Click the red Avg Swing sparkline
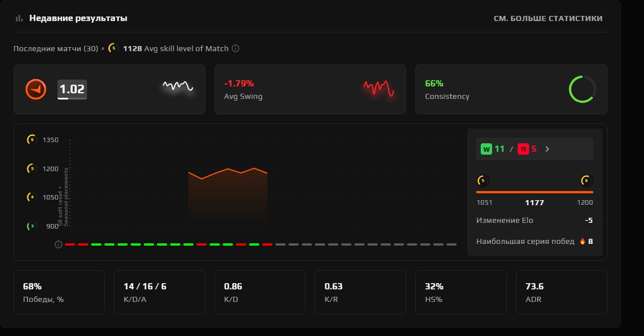 [379, 88]
